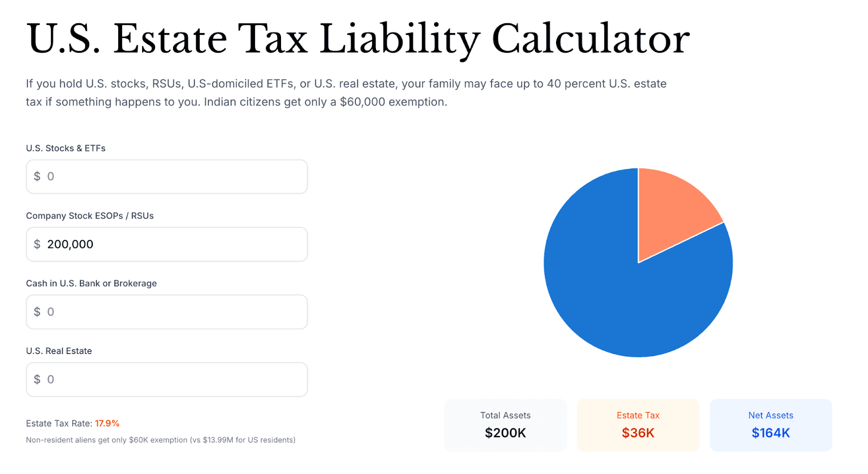
Task: Open the Net Assets $164K card
Action: pyautogui.click(x=770, y=425)
